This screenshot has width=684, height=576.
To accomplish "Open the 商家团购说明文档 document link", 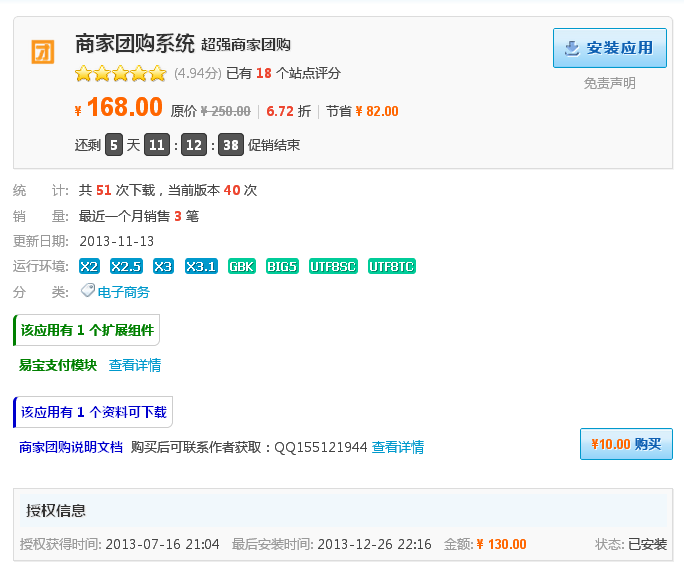I will [x=71, y=447].
